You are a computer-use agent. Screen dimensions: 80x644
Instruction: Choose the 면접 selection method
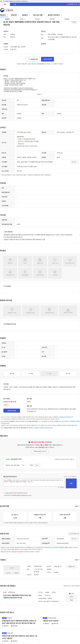pyautogui.click(x=31, y=374)
